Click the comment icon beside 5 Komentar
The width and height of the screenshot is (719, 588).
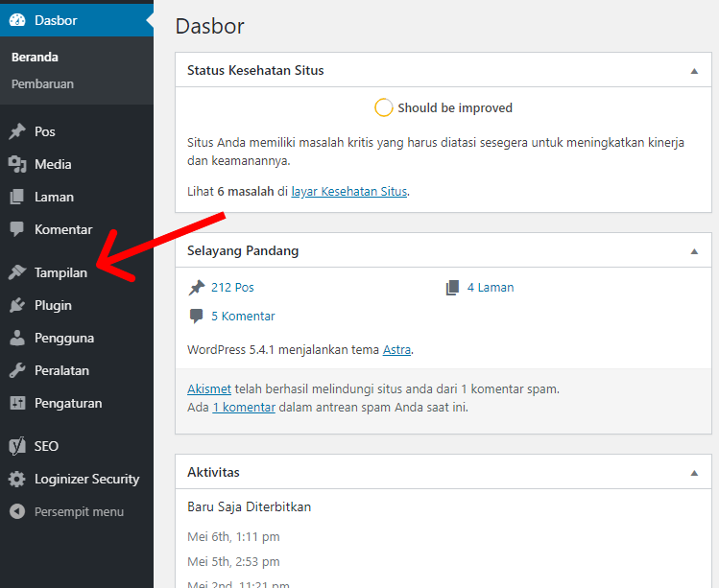click(196, 317)
